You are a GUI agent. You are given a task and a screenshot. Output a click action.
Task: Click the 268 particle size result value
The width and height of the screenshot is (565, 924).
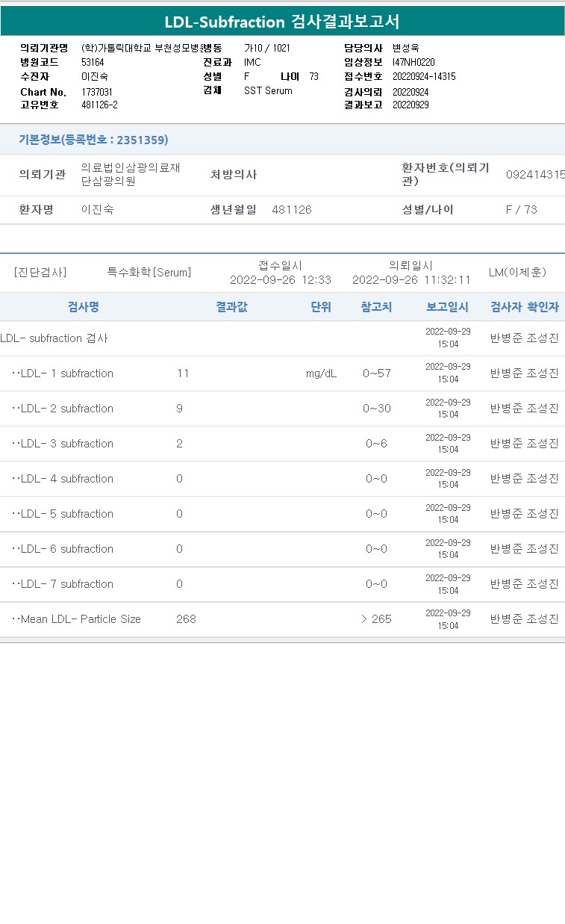point(186,619)
